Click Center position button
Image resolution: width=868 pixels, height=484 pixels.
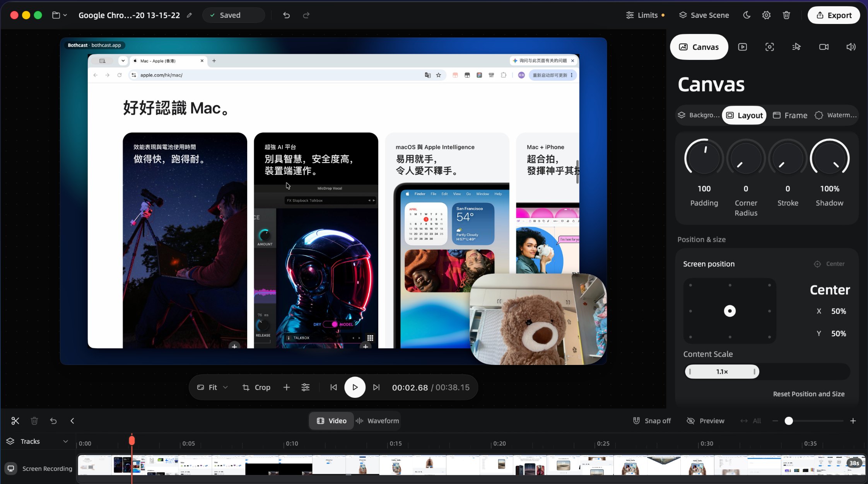click(x=829, y=264)
